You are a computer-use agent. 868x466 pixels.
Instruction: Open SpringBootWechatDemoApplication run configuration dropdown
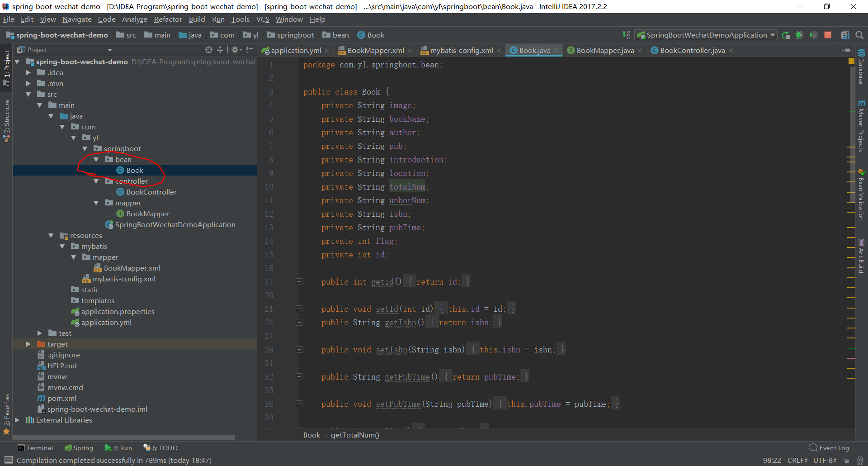tap(706, 35)
